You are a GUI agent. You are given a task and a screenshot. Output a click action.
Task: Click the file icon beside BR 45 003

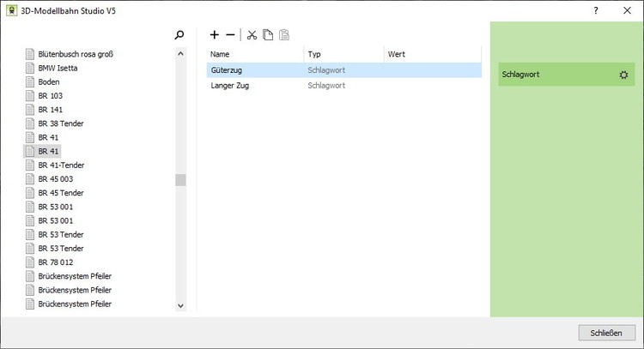[30, 179]
